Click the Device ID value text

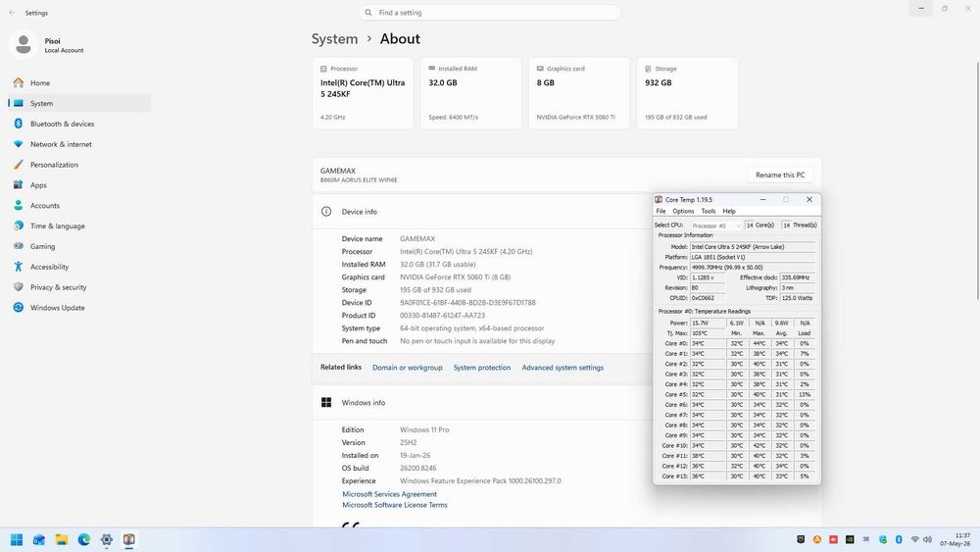point(467,303)
